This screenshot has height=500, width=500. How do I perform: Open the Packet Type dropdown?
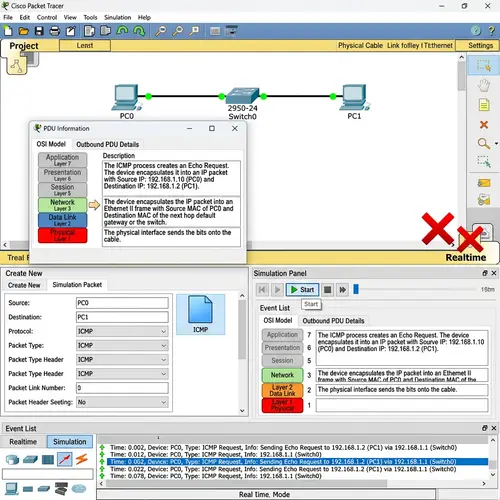pos(122,345)
